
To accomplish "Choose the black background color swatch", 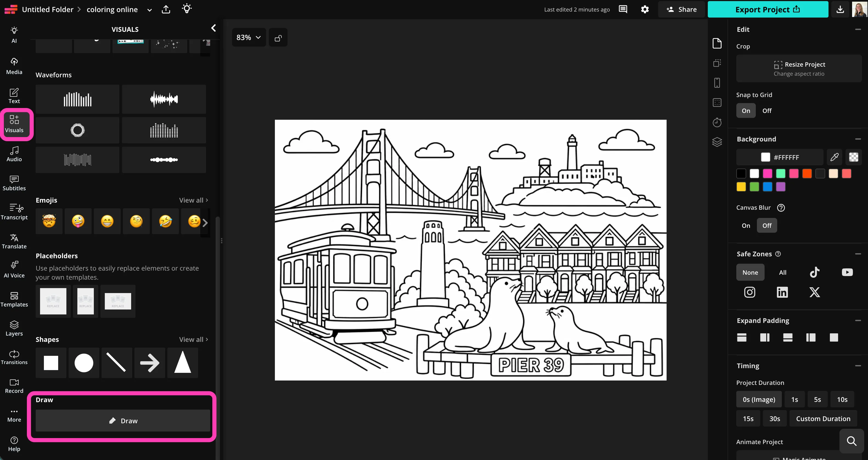I will coord(741,174).
